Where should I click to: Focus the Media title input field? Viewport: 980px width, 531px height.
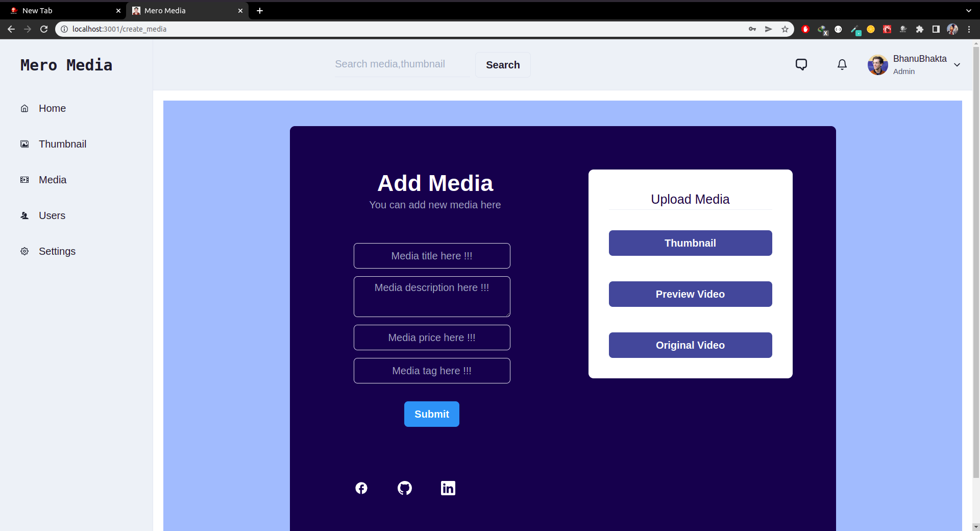(x=432, y=256)
